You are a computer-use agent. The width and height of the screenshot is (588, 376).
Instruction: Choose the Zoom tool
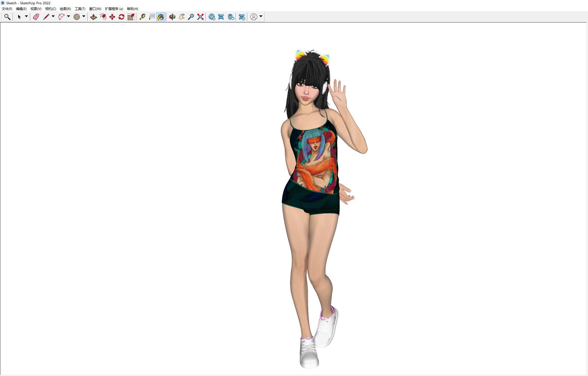pyautogui.click(x=191, y=17)
